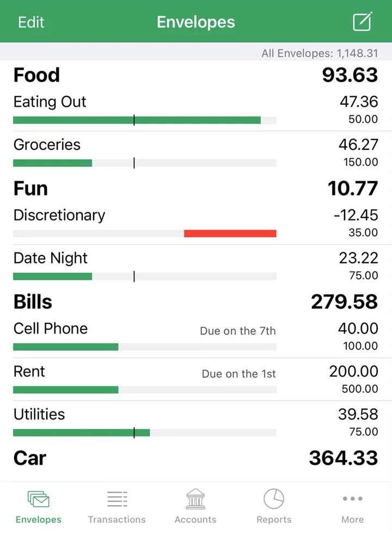This screenshot has width=392, height=535.
Task: Open the More three-dots menu
Action: [352, 498]
